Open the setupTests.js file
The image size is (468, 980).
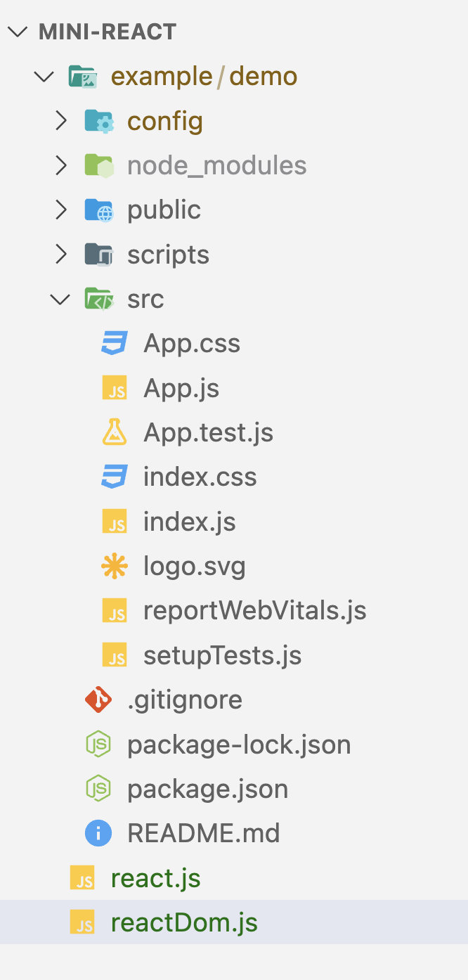[222, 655]
